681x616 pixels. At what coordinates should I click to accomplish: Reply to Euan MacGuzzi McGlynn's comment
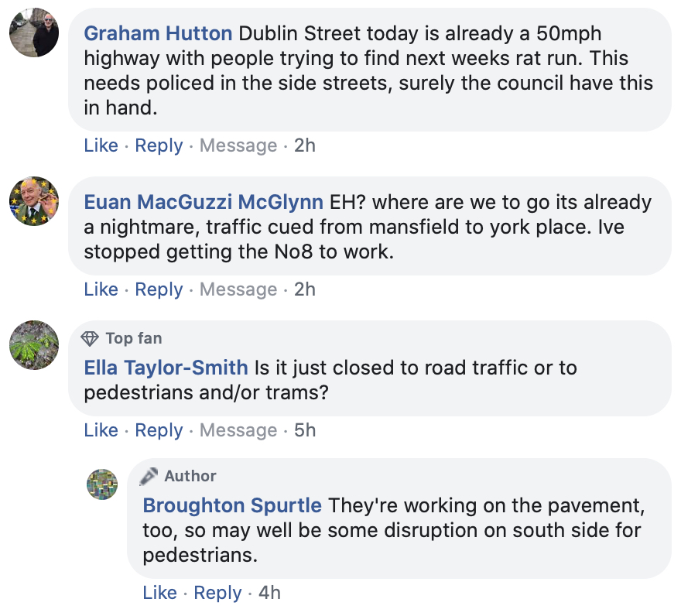coord(159,289)
